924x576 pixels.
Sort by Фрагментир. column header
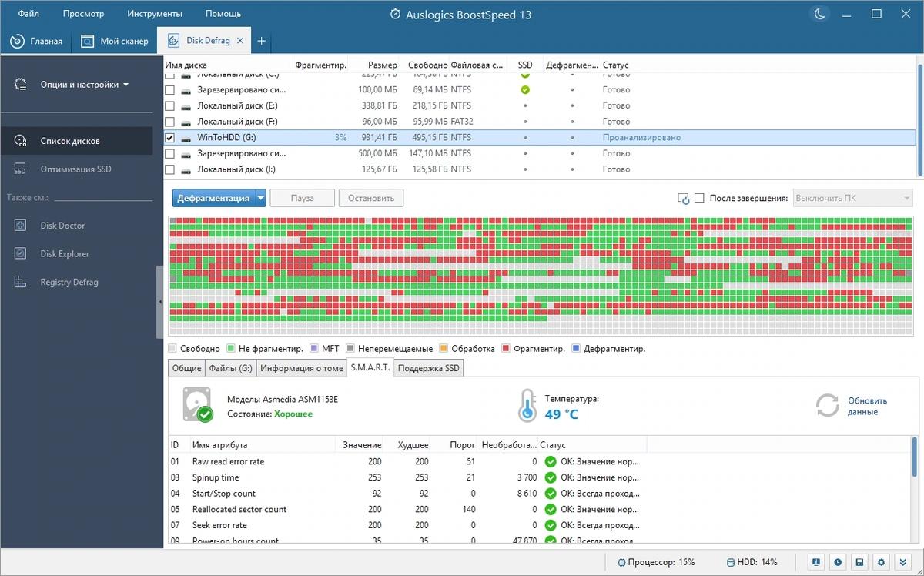click(320, 65)
